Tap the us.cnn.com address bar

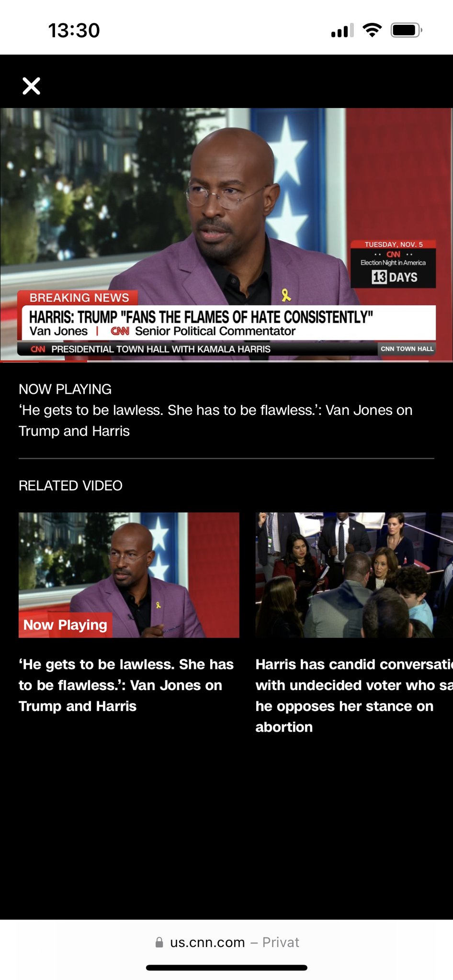pos(226,942)
